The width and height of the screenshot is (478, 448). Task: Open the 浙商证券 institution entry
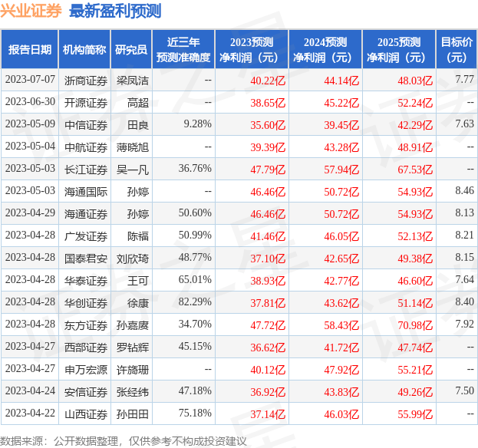[x=86, y=80]
